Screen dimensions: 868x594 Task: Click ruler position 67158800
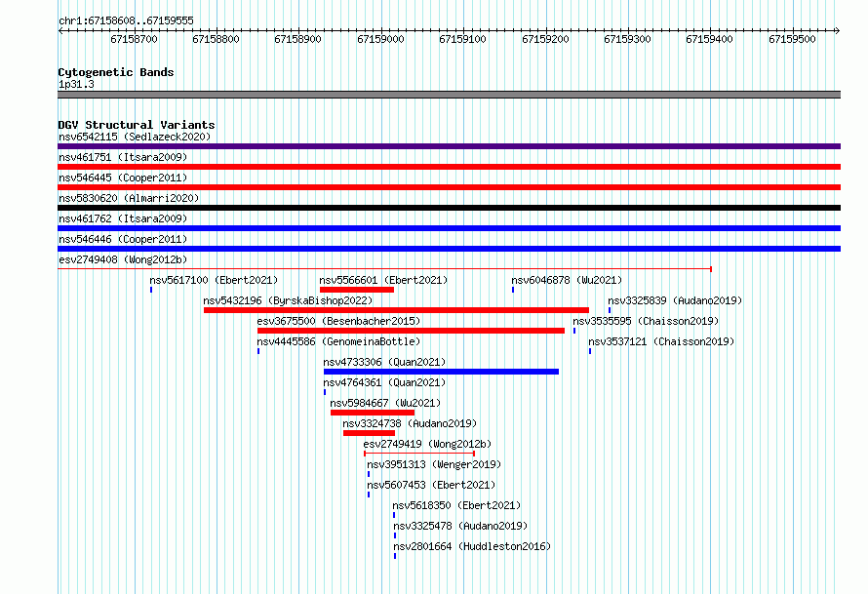pos(216,39)
